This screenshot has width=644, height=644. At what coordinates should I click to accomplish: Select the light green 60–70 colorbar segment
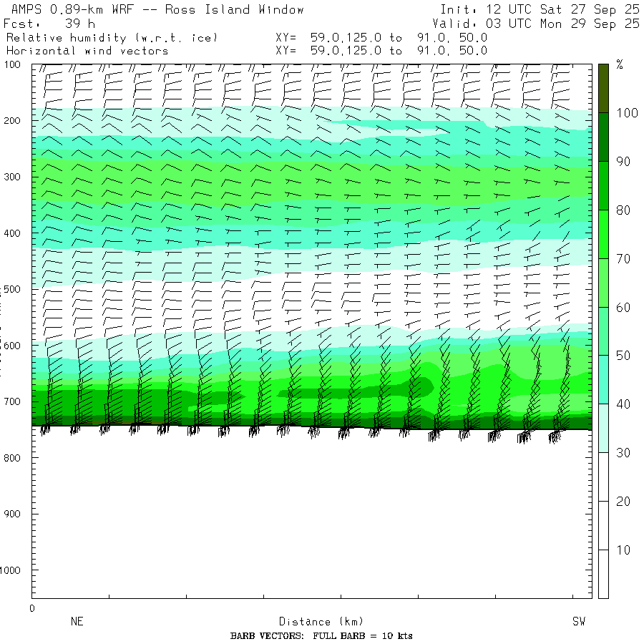coord(603,283)
